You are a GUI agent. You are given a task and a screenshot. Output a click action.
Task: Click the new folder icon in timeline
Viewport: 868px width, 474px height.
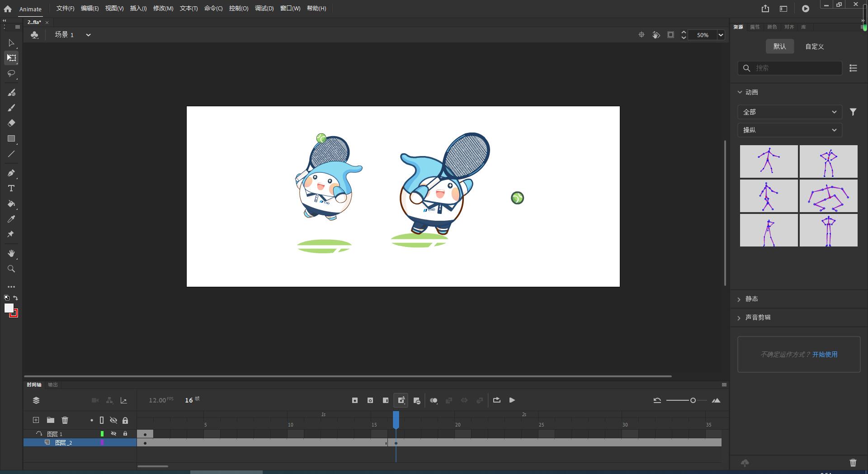coord(51,420)
